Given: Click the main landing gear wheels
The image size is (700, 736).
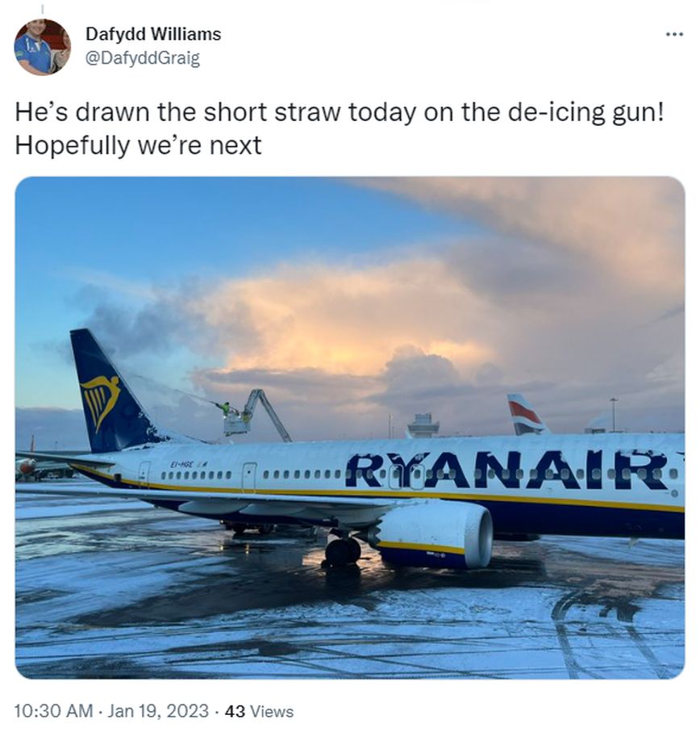Looking at the screenshot, I should tap(343, 551).
